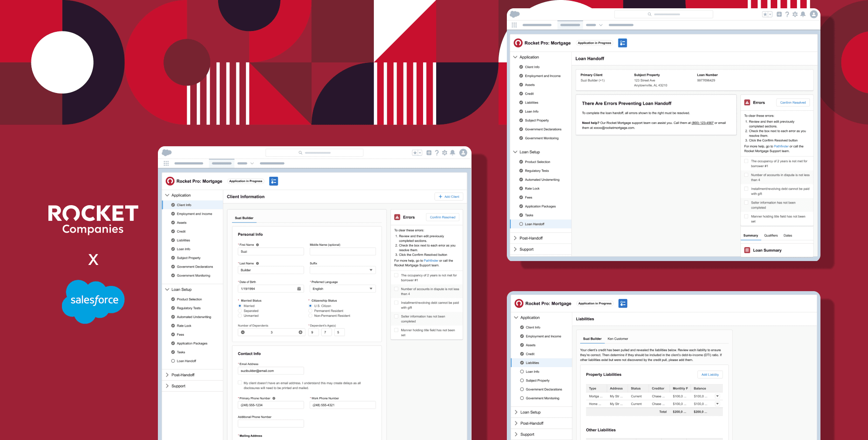Click the Add Client button

(x=449, y=197)
